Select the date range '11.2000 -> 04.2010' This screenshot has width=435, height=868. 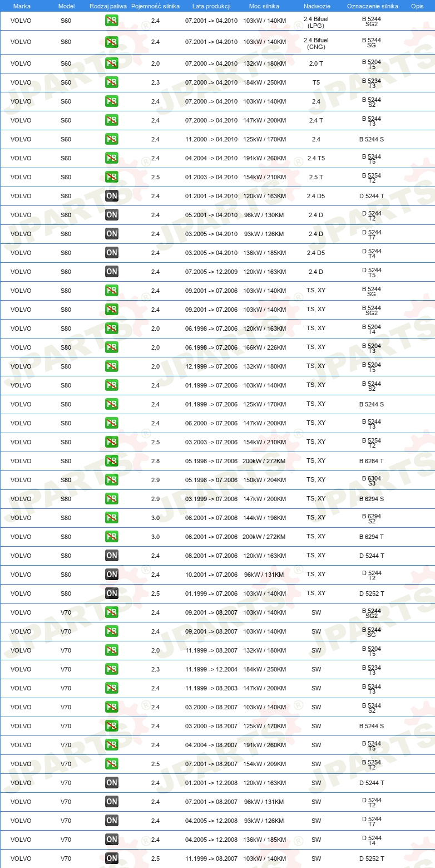tap(211, 139)
